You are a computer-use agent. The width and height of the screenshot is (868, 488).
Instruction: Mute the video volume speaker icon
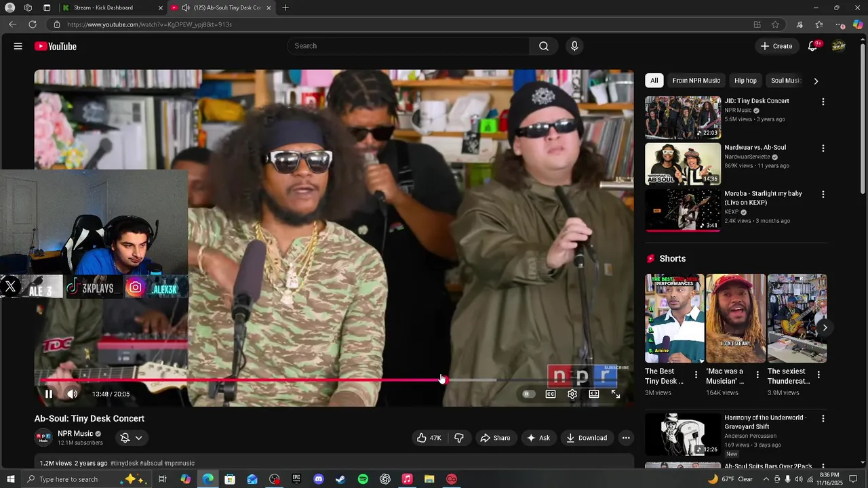[73, 394]
